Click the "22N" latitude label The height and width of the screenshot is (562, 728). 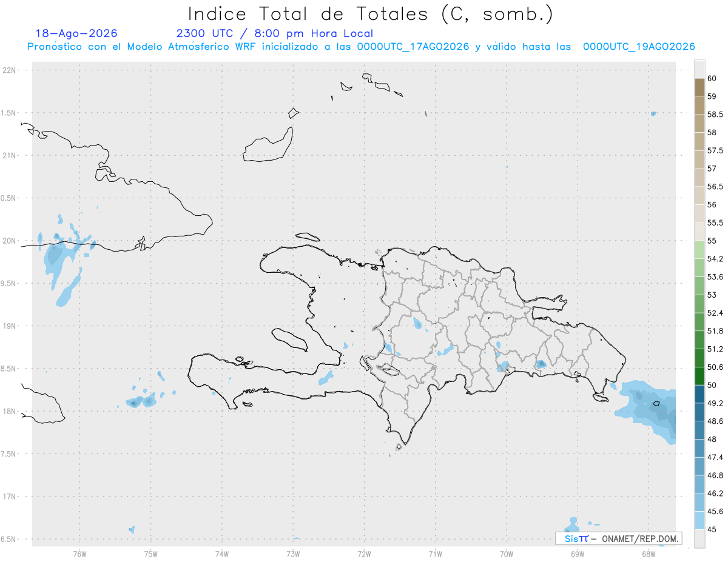point(9,70)
